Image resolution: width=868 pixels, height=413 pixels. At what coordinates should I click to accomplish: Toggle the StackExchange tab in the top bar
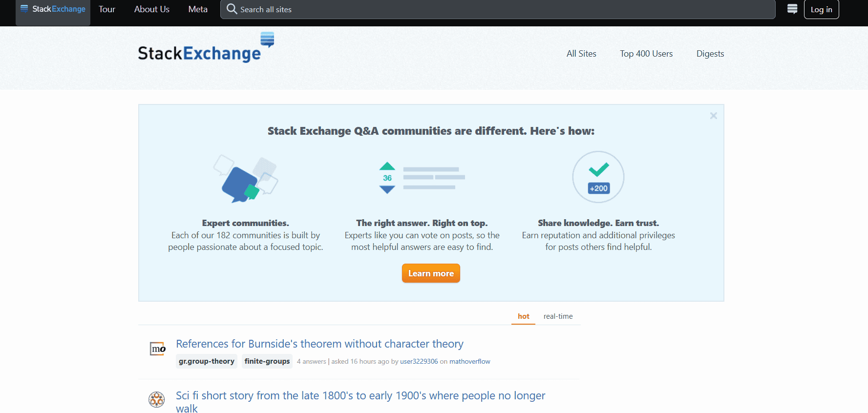(x=53, y=8)
